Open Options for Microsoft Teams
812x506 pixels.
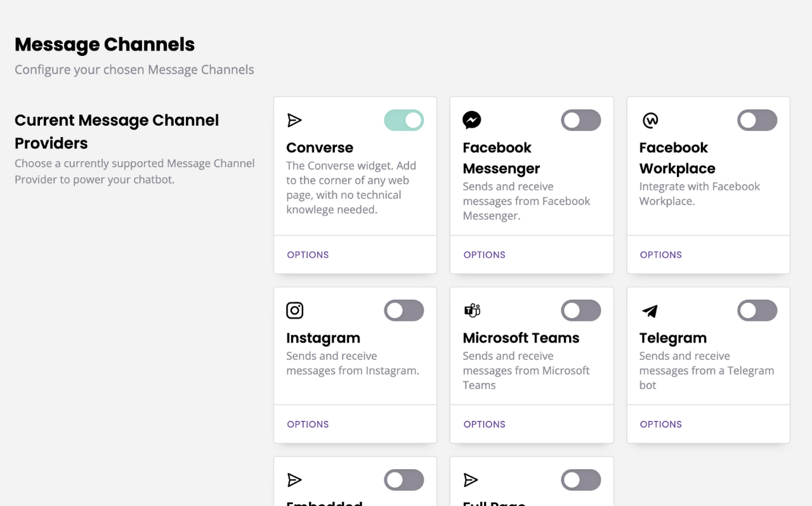point(484,424)
